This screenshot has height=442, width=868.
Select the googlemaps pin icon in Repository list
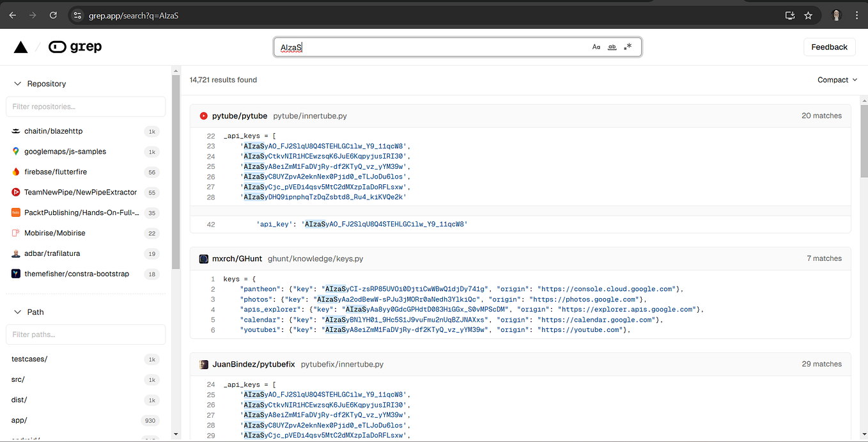pos(16,151)
